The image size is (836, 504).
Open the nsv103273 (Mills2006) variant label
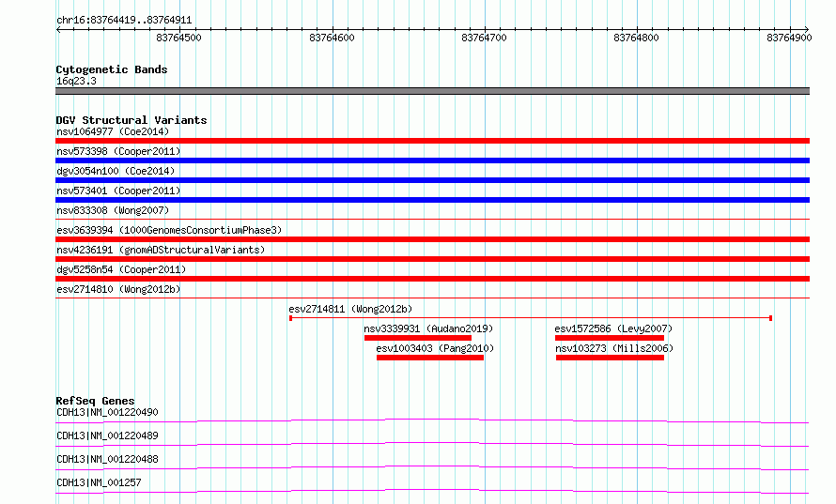614,348
